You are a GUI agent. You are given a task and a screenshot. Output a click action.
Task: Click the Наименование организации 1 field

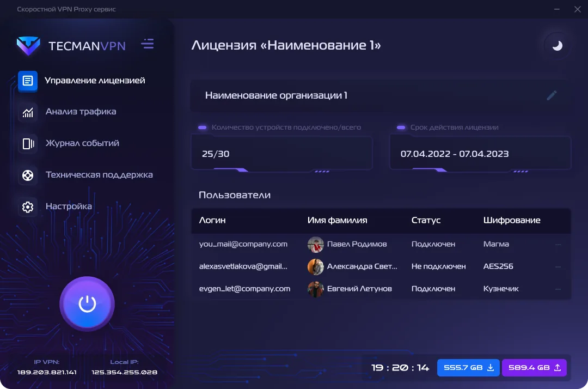click(381, 96)
